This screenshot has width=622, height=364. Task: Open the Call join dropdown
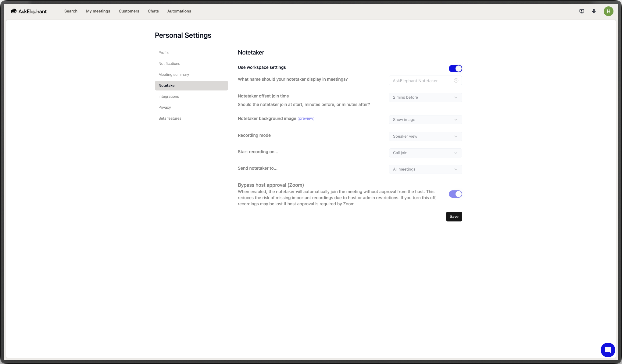click(x=425, y=153)
